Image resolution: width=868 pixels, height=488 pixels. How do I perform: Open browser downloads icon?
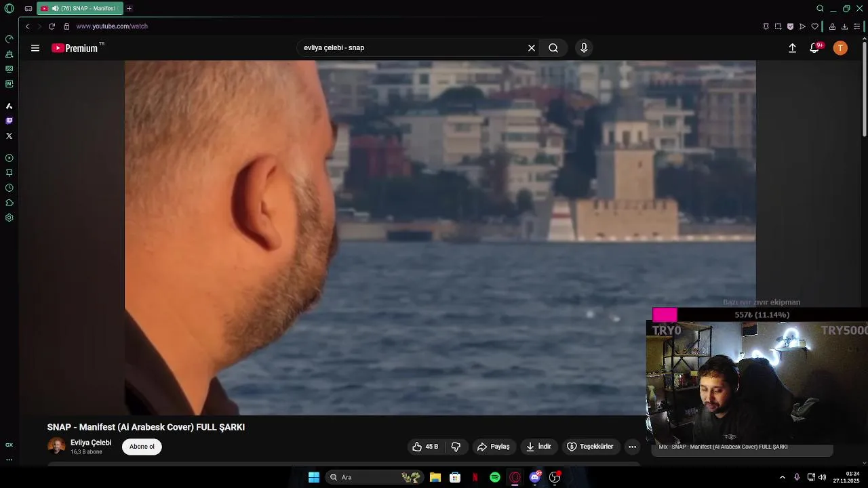[x=844, y=26]
